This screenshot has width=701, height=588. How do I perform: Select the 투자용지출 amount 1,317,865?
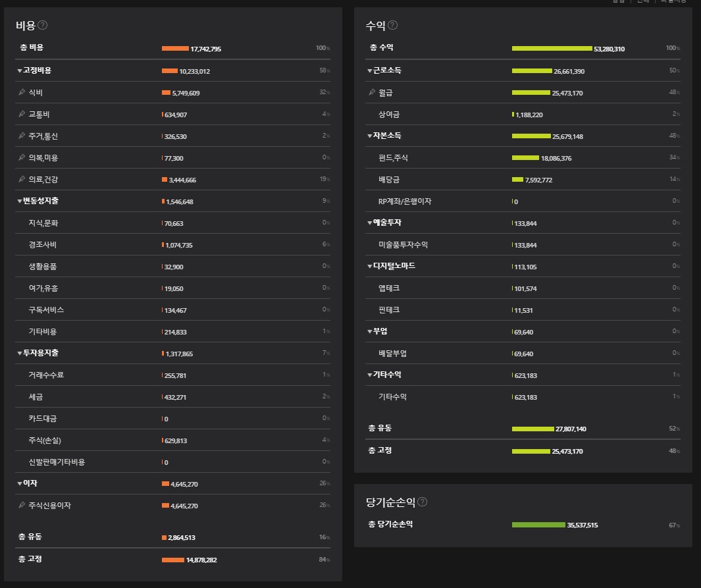coord(179,354)
